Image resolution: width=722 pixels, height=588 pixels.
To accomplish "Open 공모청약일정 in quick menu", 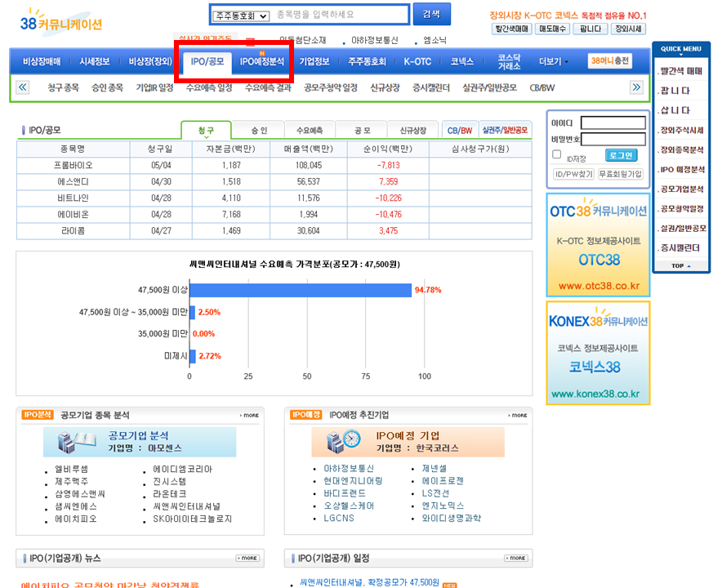I will tap(681, 208).
